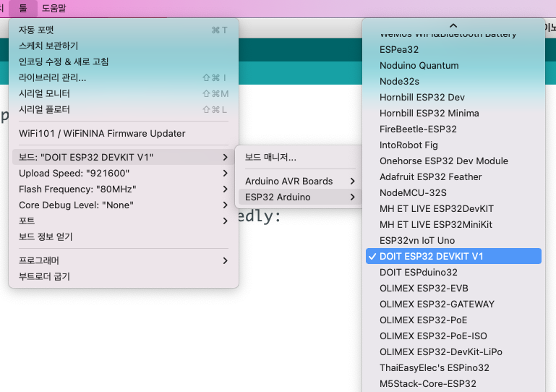The image size is (556, 392).
Task: Select 자동 포맷 menu entry
Action: pyautogui.click(x=124, y=30)
